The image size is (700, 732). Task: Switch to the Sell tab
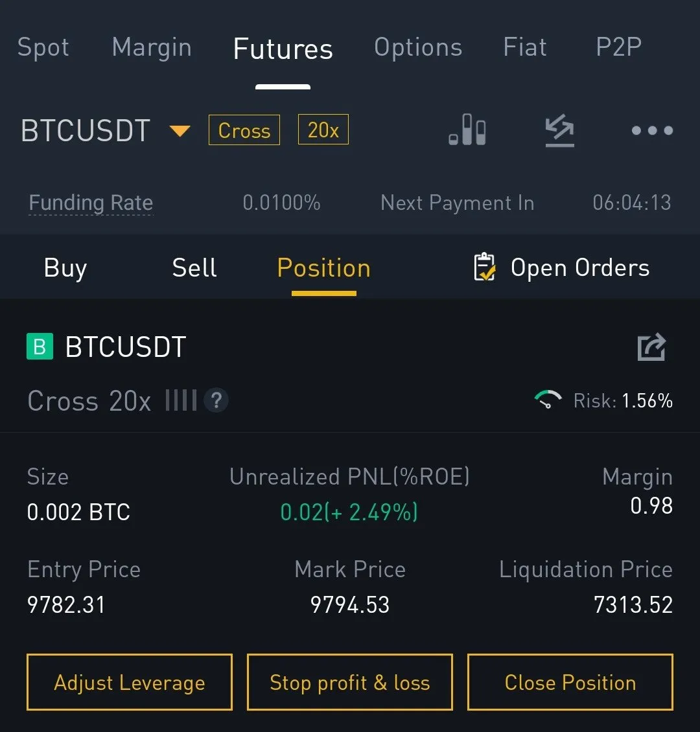click(x=194, y=268)
